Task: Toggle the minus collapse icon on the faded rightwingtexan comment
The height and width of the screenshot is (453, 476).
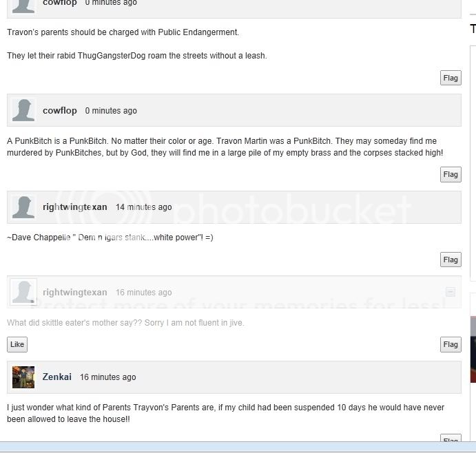Action: tap(451, 292)
